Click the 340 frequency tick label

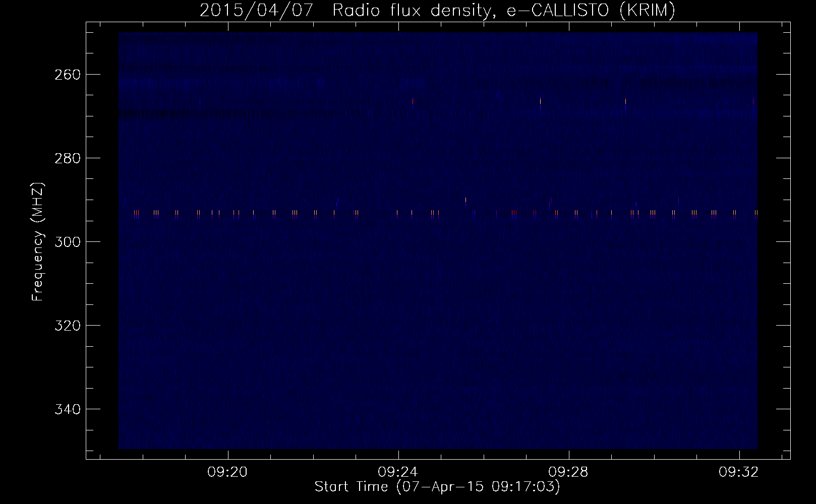point(67,409)
